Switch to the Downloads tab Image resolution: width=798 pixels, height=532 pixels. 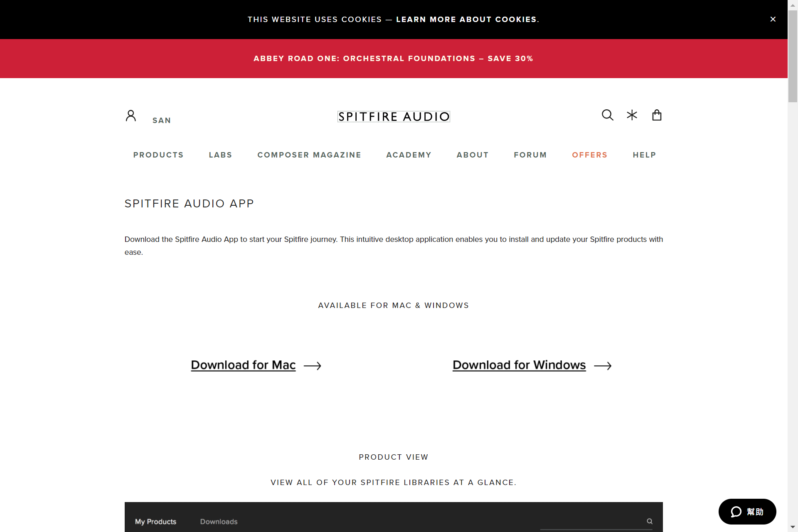click(219, 522)
